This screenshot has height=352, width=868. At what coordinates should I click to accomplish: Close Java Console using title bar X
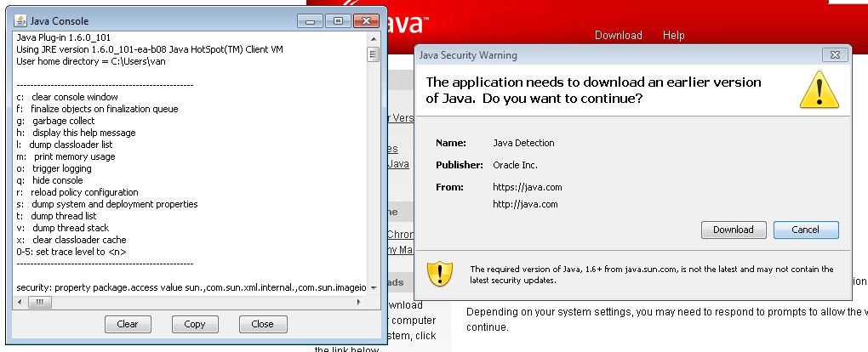pos(366,20)
